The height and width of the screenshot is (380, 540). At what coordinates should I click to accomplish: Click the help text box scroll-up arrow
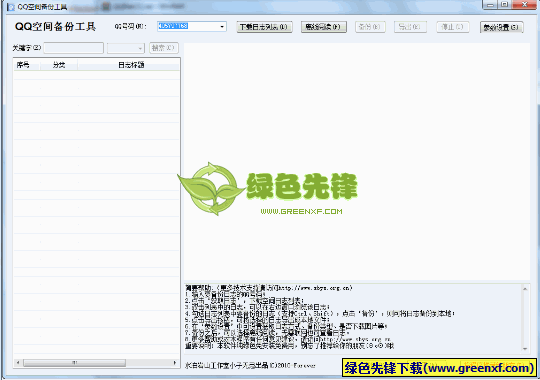pyautogui.click(x=525, y=289)
